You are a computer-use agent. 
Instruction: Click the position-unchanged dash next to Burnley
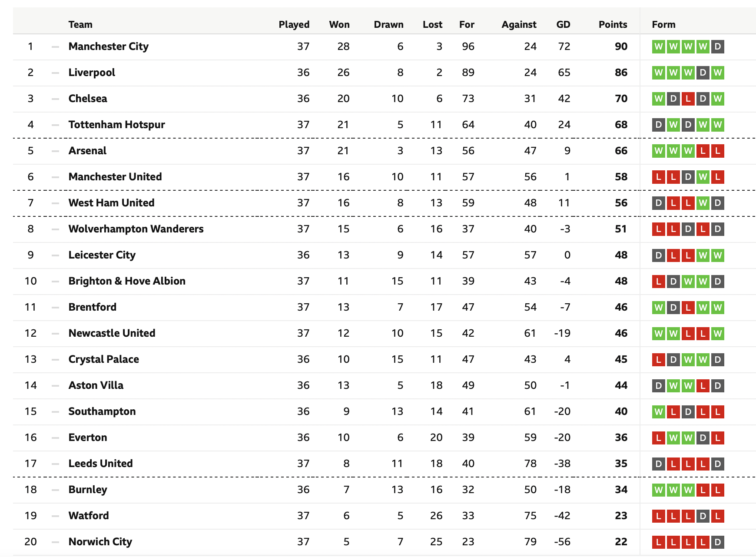pos(55,490)
